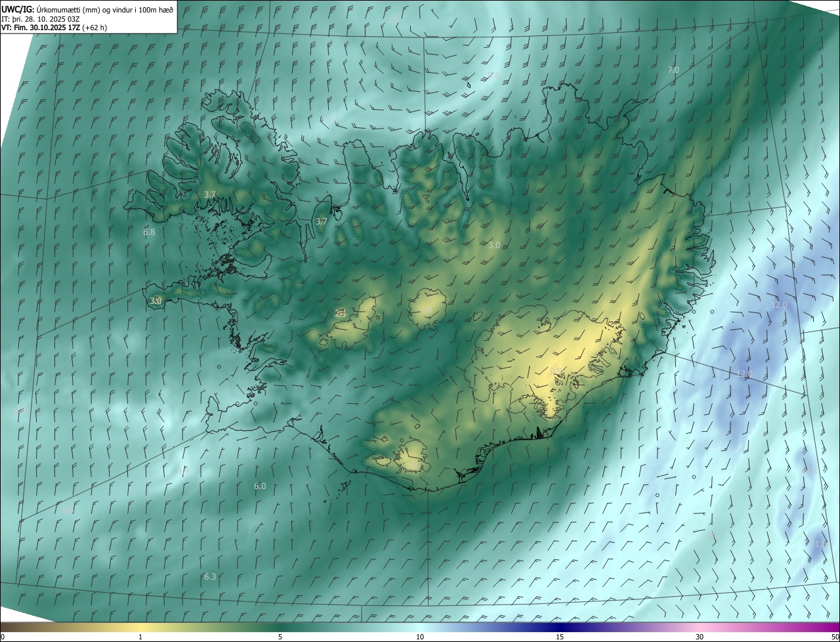Screen dimensions: 840x642
Task: Click colorbar tick label '0'
Action: [x=3, y=637]
